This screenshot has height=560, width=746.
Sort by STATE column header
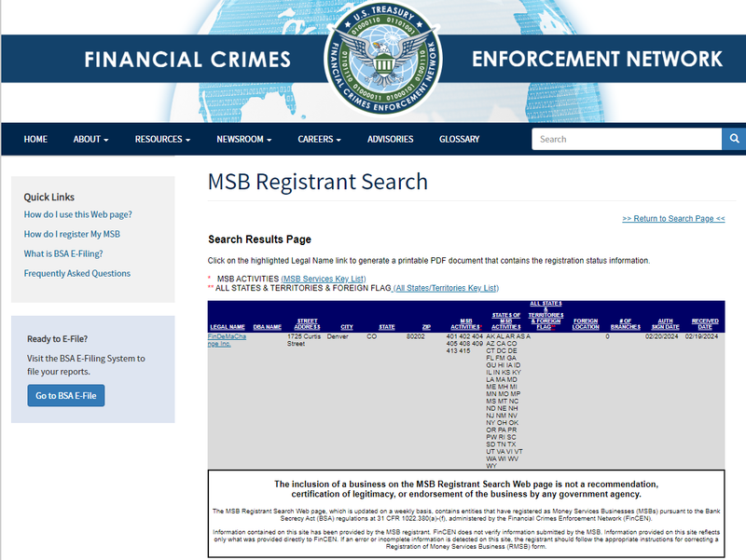387,327
